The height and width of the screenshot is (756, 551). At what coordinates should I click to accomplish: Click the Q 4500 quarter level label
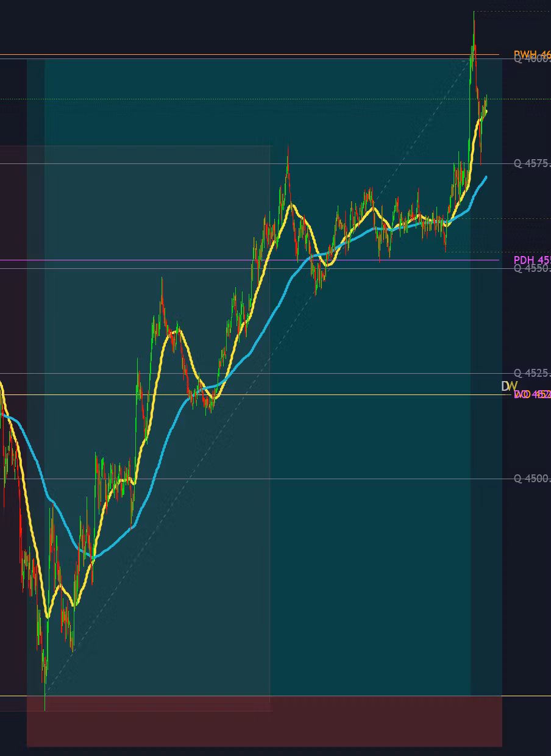(x=531, y=479)
